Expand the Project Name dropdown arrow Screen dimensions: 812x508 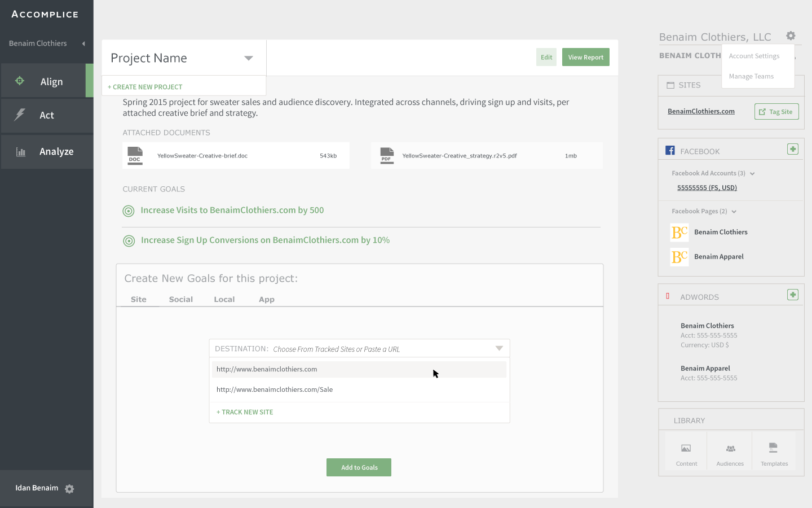(248, 58)
